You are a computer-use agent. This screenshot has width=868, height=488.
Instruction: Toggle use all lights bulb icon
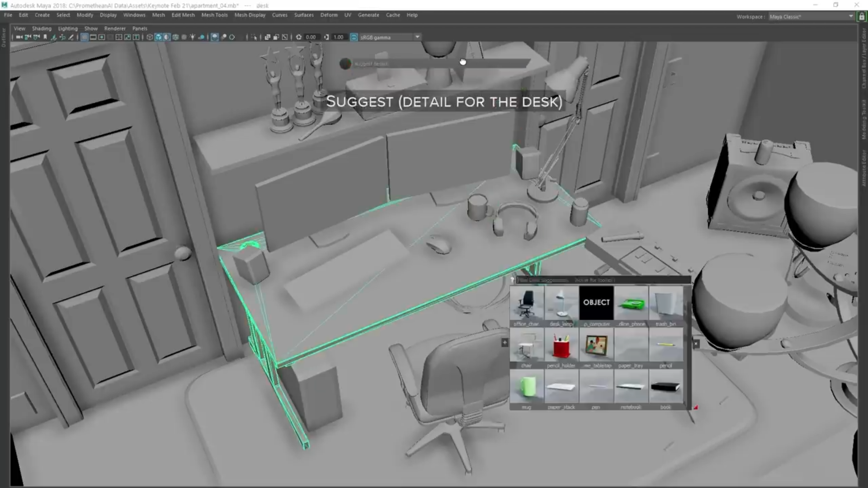(x=193, y=37)
